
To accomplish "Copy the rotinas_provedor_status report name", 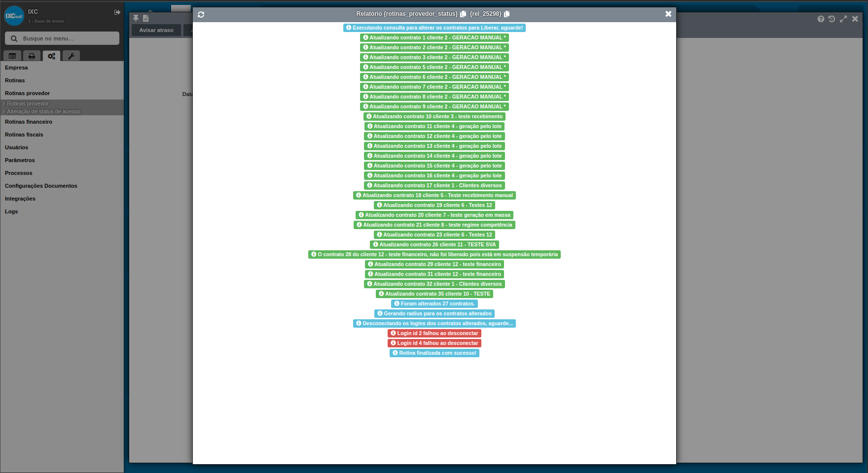I will click(x=463, y=14).
